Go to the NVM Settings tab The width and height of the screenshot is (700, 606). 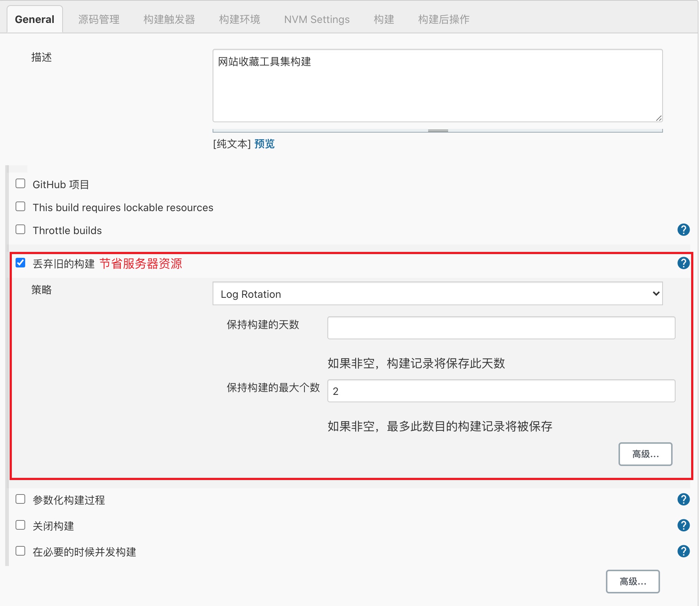click(317, 19)
